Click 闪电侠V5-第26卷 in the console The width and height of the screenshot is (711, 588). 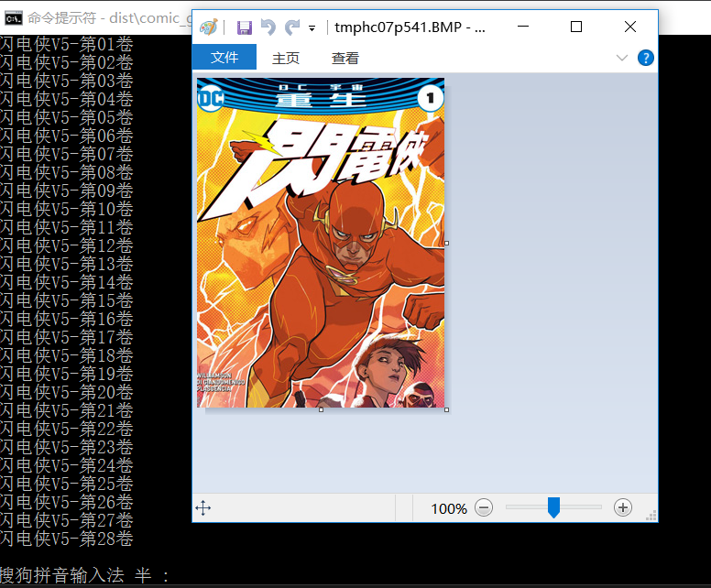[67, 502]
